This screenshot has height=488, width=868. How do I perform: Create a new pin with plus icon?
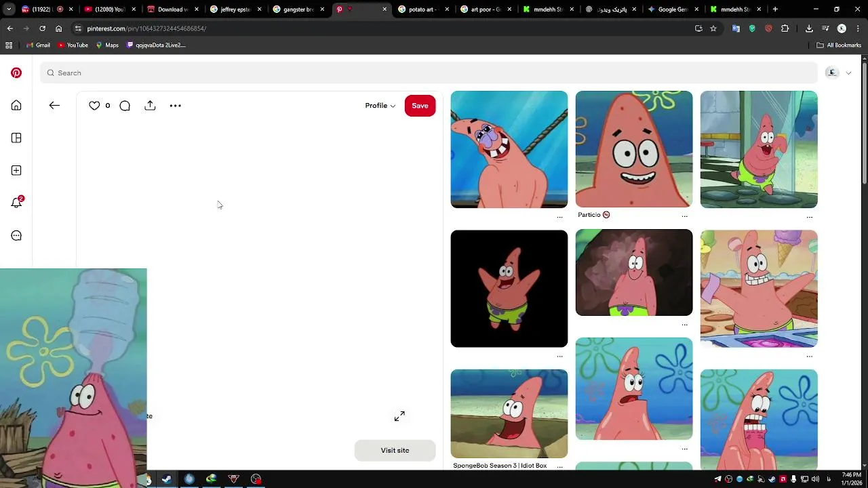(16, 170)
